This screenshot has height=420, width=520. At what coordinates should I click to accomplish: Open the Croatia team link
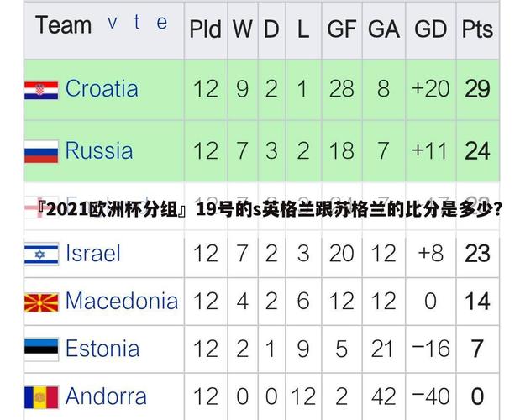102,89
